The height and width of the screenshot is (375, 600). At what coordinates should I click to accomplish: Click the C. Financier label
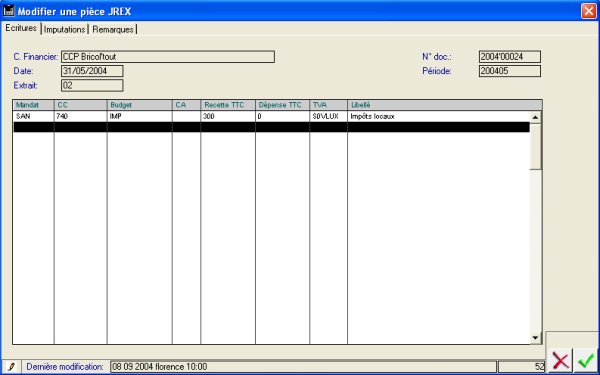[36, 57]
